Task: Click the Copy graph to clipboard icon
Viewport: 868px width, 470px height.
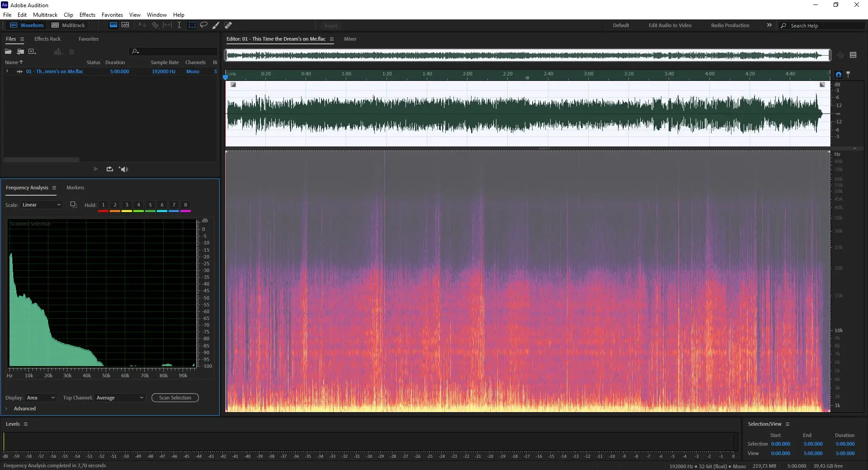Action: [x=73, y=205]
